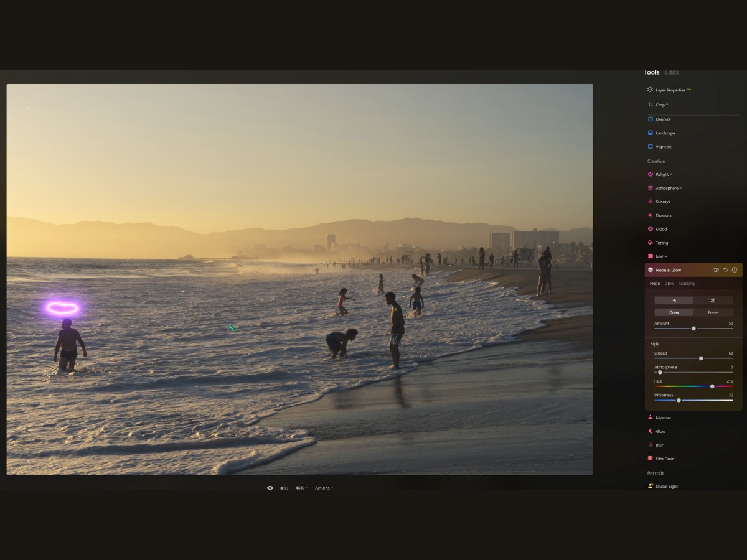The height and width of the screenshot is (560, 747).
Task: Open the Relight tool icon
Action: [x=650, y=174]
